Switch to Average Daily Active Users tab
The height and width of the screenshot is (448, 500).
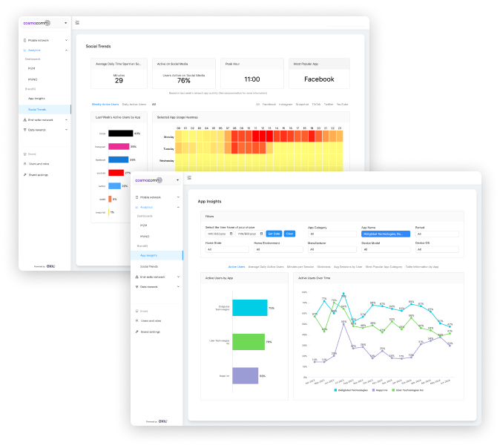click(266, 266)
